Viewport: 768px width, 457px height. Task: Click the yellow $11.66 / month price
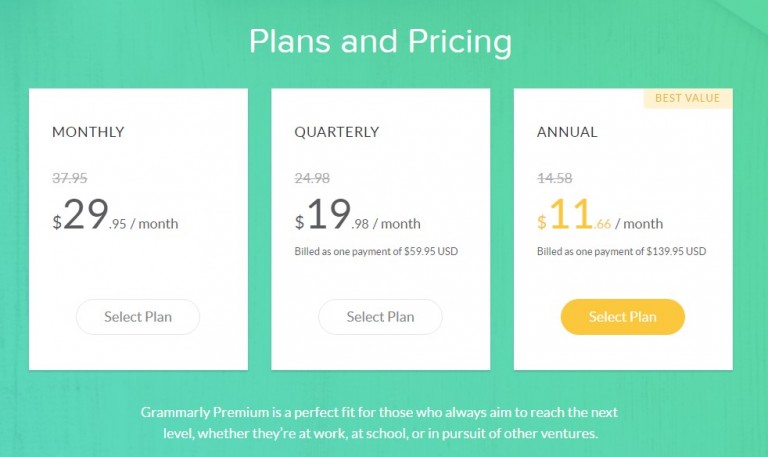(x=600, y=215)
